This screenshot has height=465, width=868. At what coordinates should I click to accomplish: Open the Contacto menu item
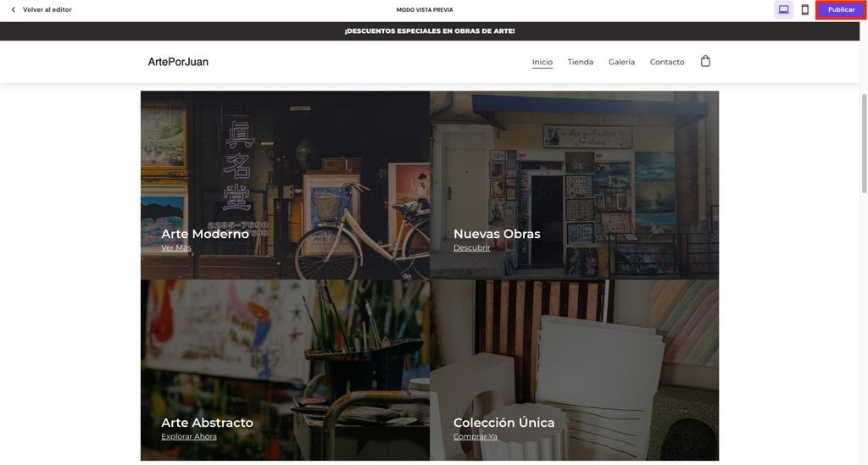tap(666, 62)
